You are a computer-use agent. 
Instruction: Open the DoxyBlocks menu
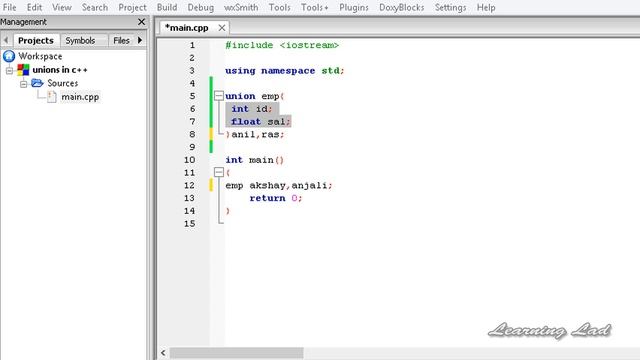coord(402,7)
